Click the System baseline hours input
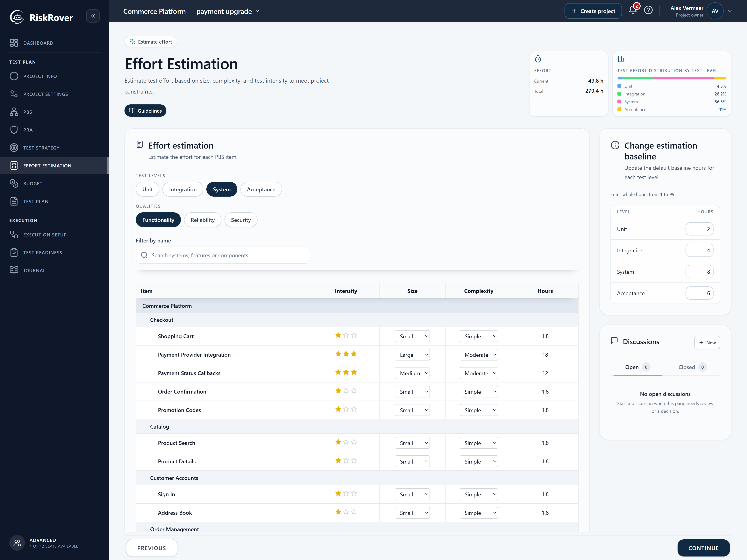 [699, 272]
